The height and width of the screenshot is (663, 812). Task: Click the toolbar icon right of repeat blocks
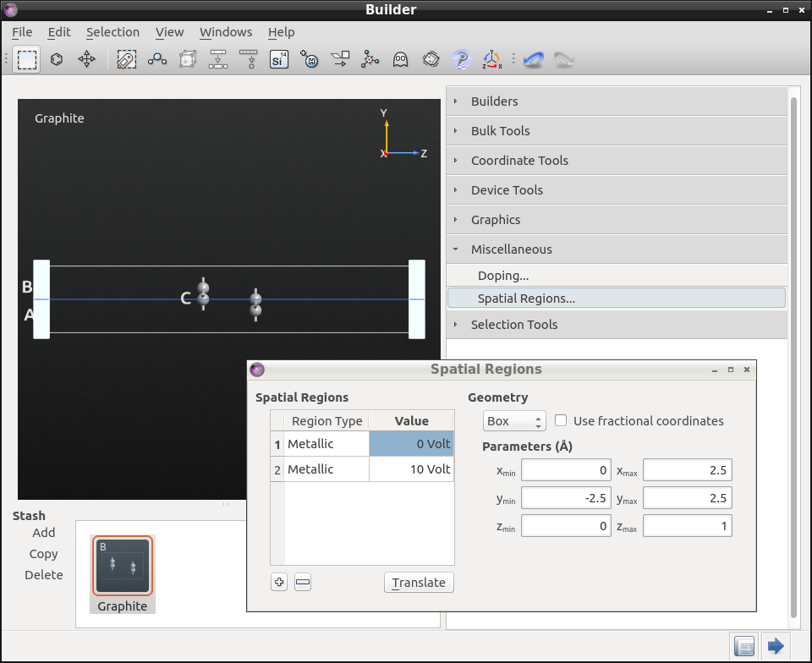click(x=249, y=60)
